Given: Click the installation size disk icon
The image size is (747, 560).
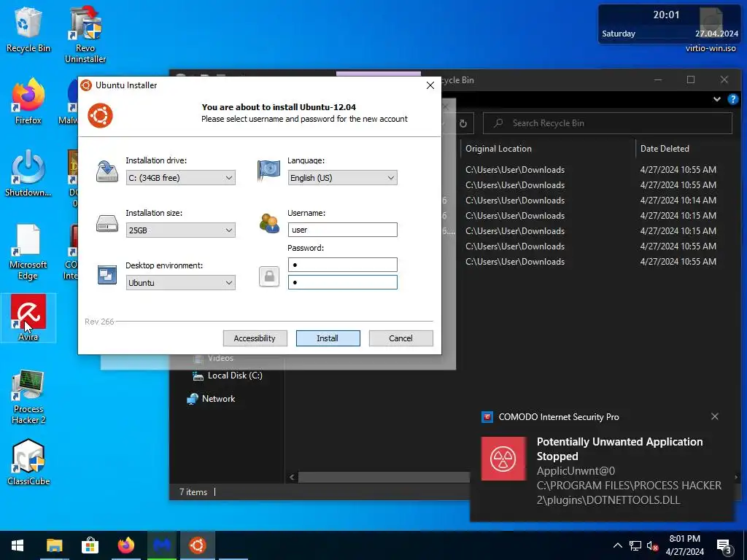Looking at the screenshot, I should click(x=107, y=223).
